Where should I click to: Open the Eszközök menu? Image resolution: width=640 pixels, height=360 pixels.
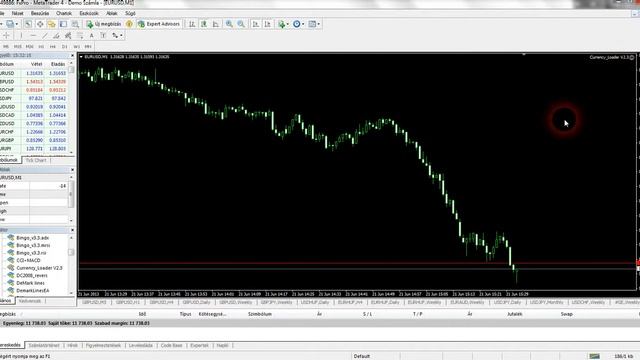(x=89, y=13)
